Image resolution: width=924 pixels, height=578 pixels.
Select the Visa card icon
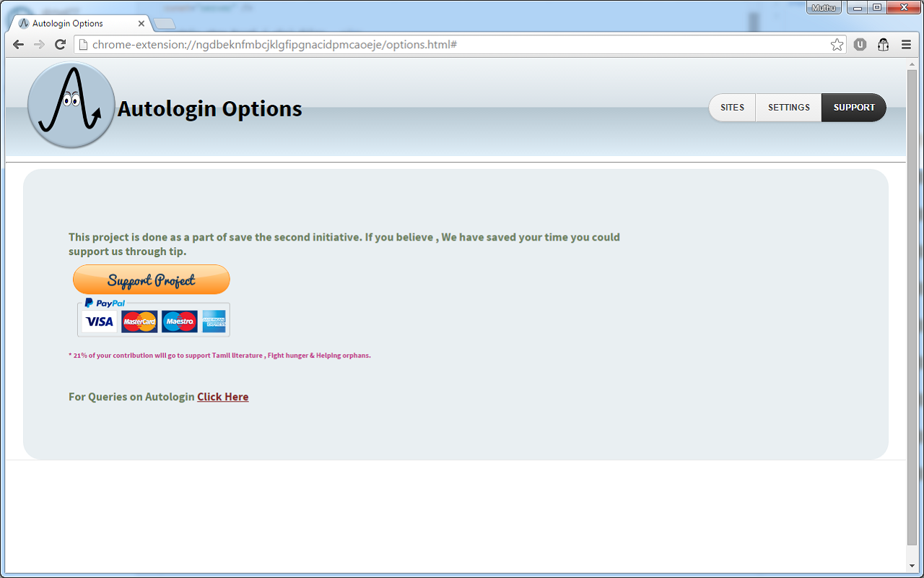point(99,321)
